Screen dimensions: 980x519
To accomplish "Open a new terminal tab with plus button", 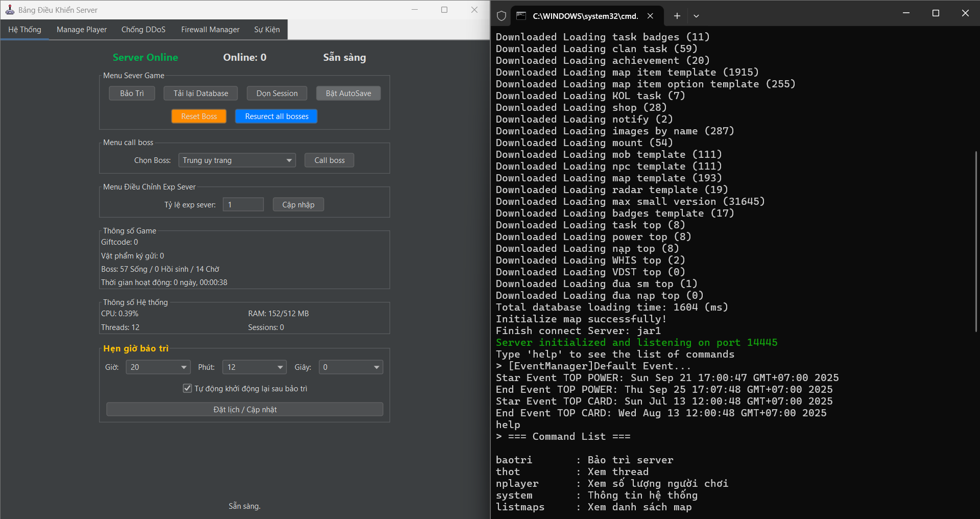I will [677, 16].
